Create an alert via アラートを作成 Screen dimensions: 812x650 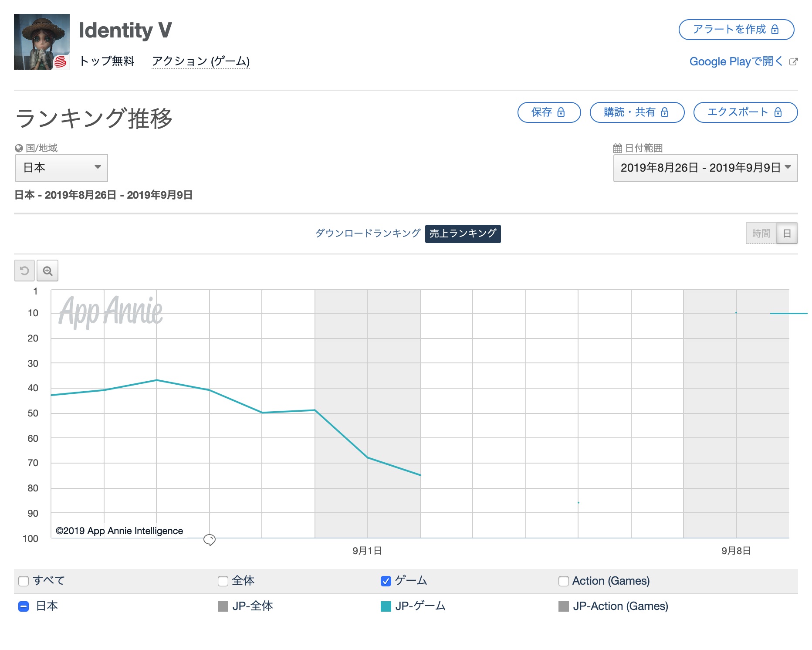736,29
